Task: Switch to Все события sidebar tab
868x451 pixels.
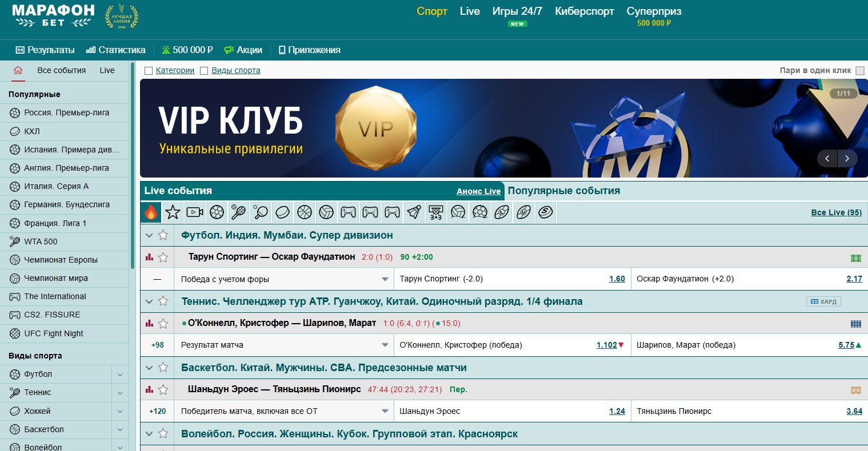Action: 62,70
